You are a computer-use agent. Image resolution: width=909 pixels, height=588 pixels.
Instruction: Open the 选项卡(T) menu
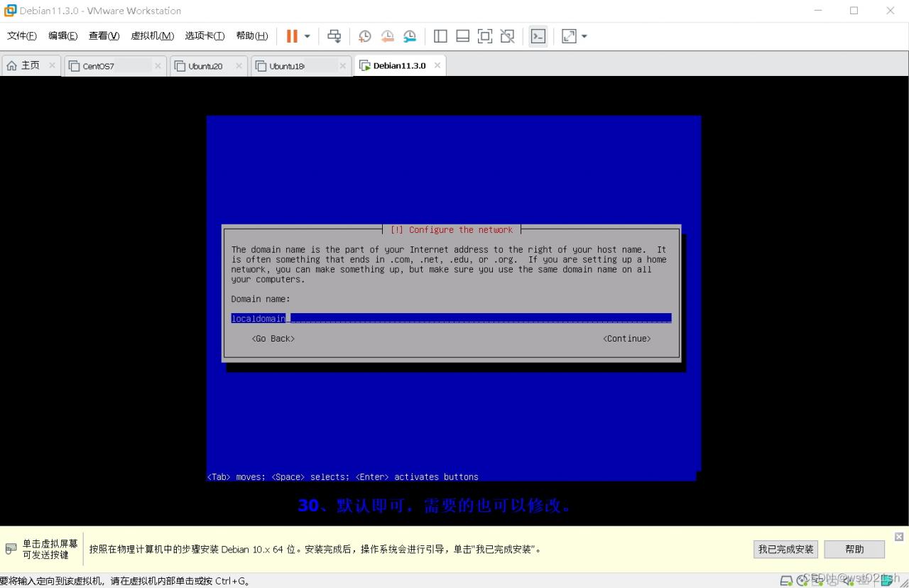coord(205,36)
